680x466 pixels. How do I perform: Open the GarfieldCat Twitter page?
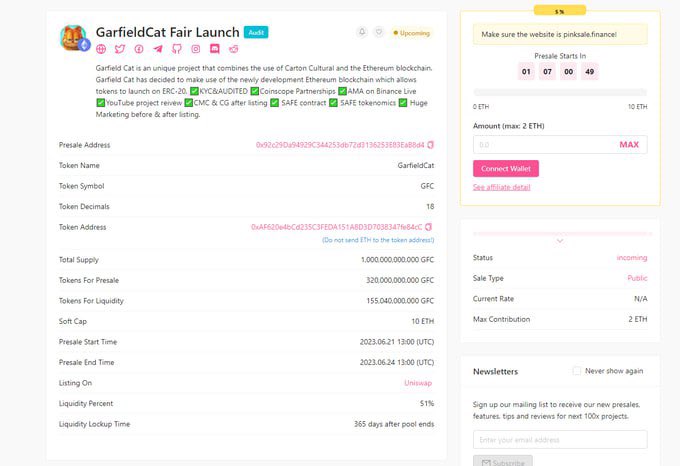click(x=120, y=49)
